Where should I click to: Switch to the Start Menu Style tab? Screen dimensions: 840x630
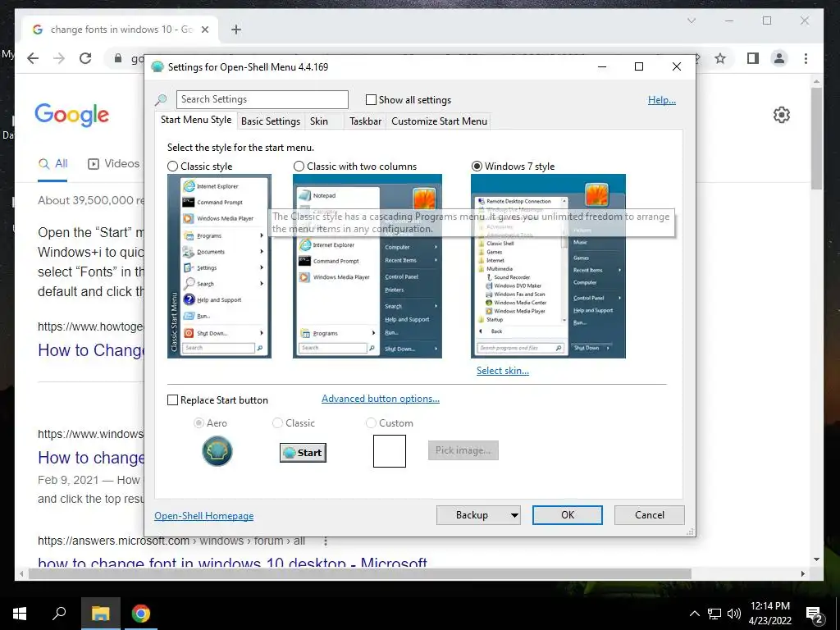196,120
